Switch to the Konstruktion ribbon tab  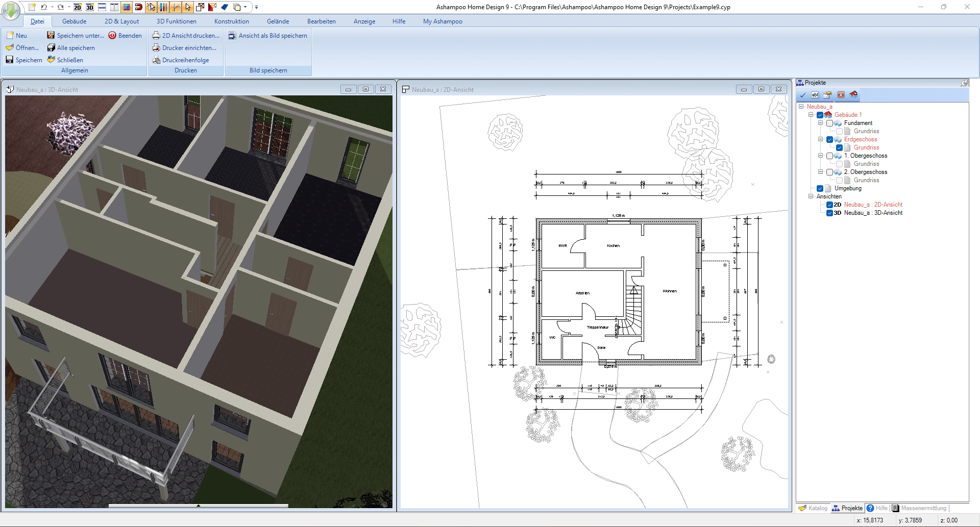[x=231, y=21]
